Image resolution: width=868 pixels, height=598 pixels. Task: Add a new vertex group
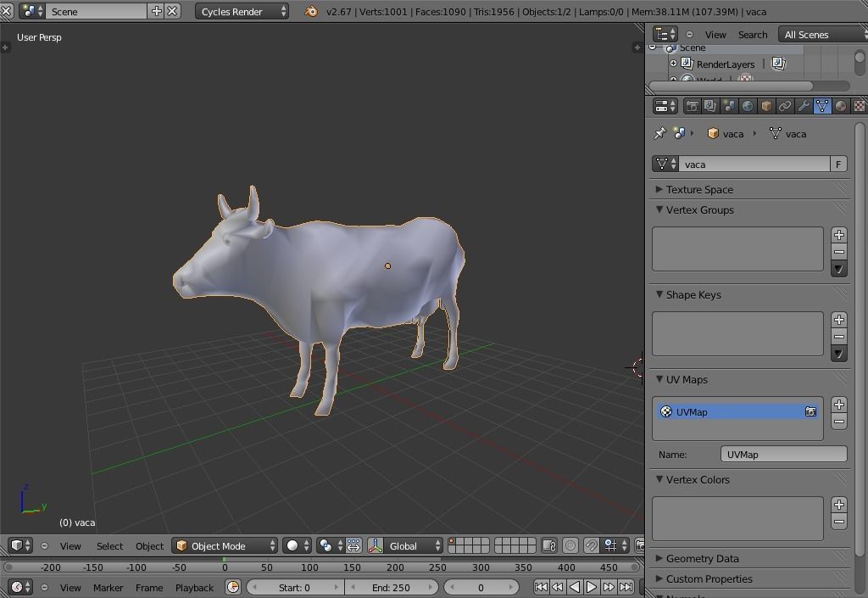tap(839, 235)
